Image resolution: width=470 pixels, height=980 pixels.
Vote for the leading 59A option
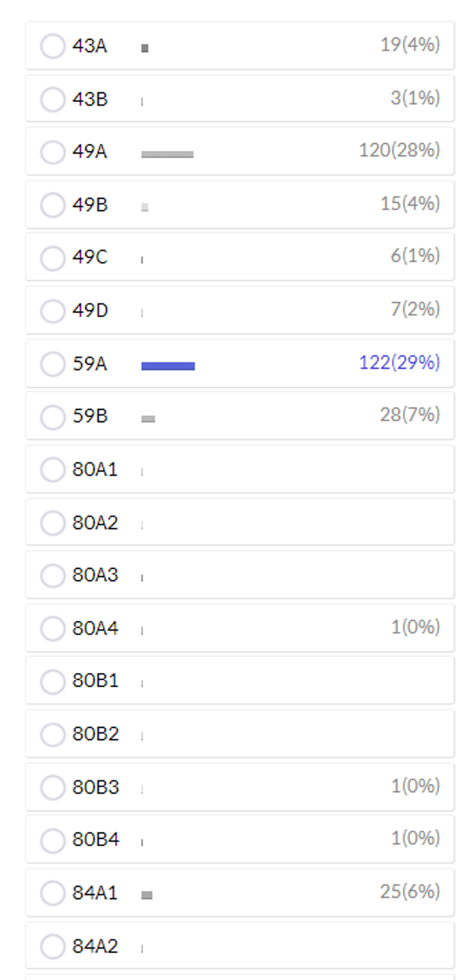click(240, 364)
